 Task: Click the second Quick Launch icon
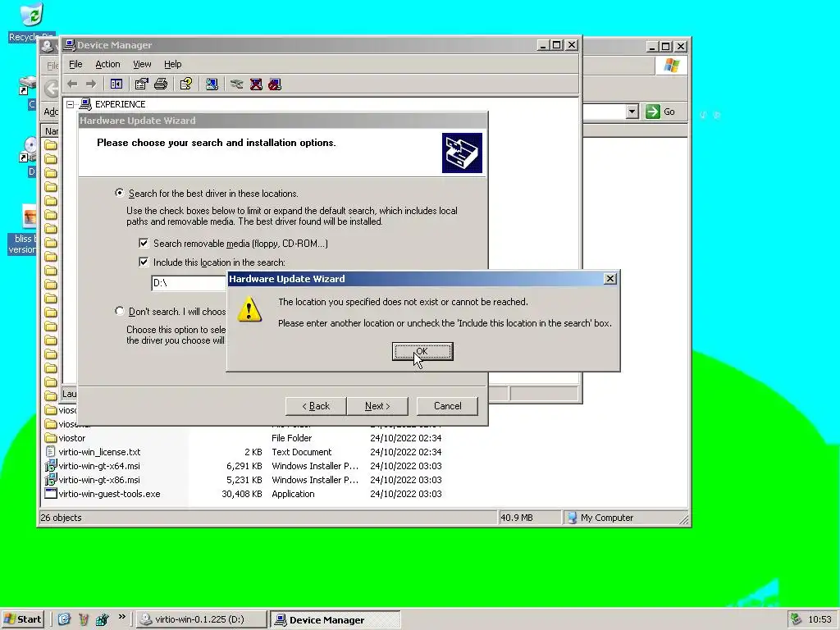tap(83, 619)
